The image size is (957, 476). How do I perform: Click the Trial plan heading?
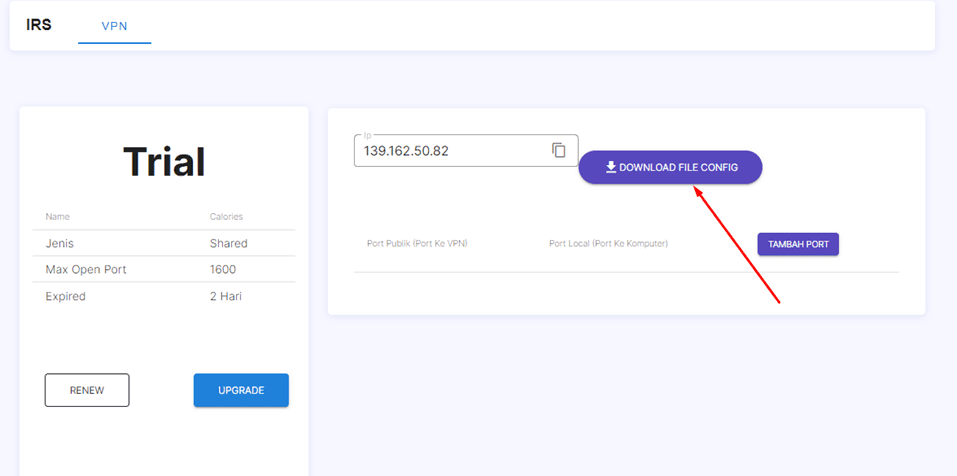point(164,162)
